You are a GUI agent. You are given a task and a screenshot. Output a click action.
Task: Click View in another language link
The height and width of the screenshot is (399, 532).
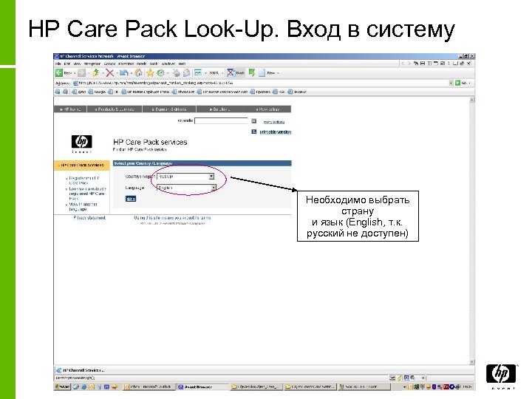(x=83, y=207)
